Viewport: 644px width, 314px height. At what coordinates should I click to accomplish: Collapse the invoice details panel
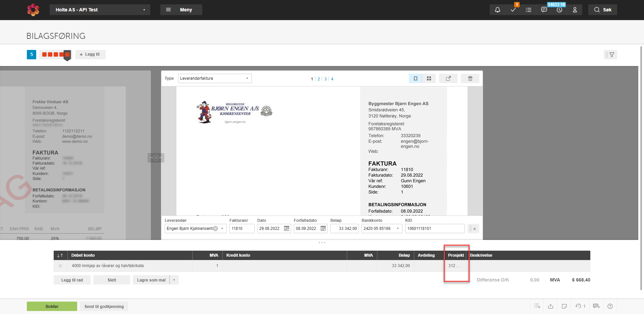pos(474,229)
